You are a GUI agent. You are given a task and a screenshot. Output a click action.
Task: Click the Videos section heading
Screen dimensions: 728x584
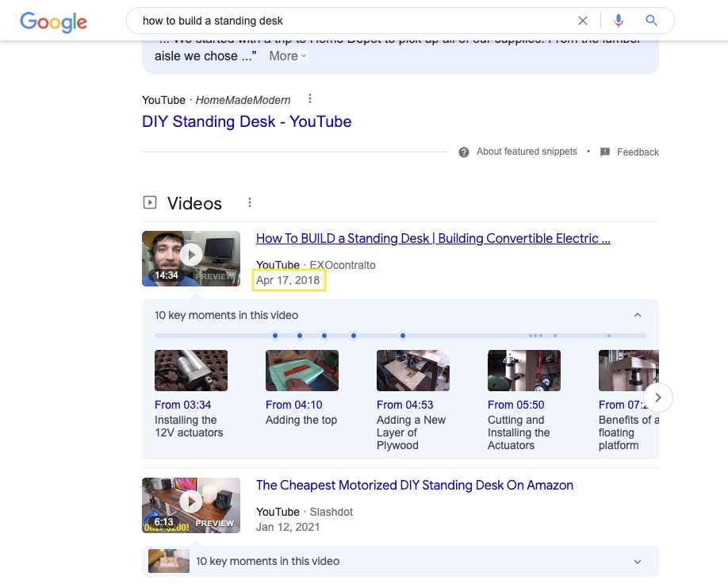(194, 203)
